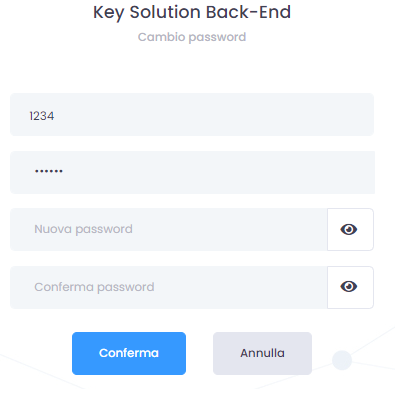Toggle visibility box beside Conferma password
This screenshot has width=414, height=398.
click(350, 287)
